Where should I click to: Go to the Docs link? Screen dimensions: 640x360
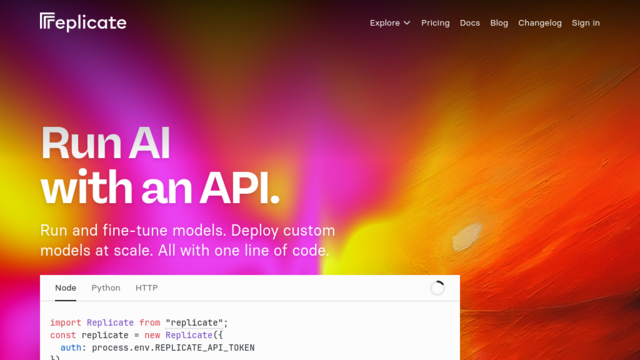click(470, 23)
